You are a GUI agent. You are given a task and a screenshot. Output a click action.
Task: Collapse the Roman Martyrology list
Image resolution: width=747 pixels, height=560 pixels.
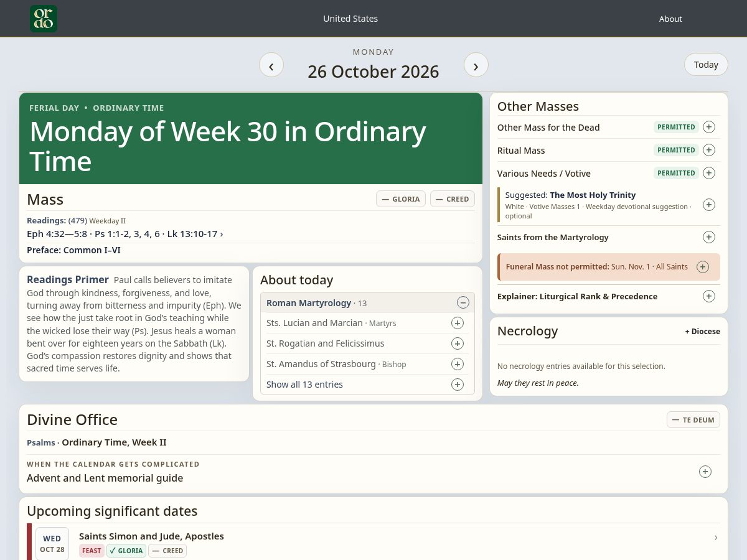(463, 303)
